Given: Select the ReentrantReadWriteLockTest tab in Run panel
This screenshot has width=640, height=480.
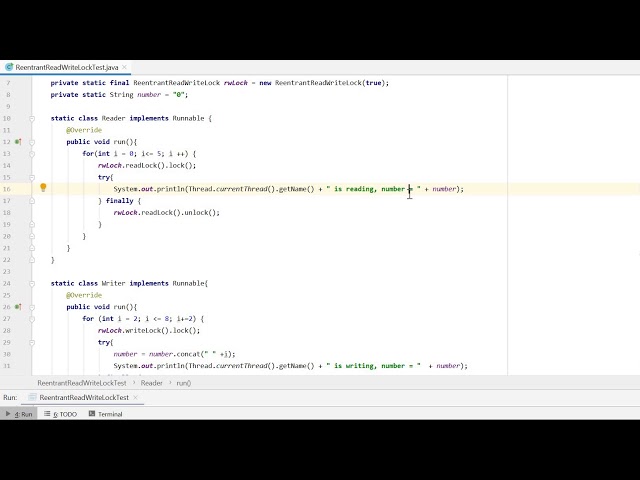Looking at the screenshot, I should [x=84, y=397].
